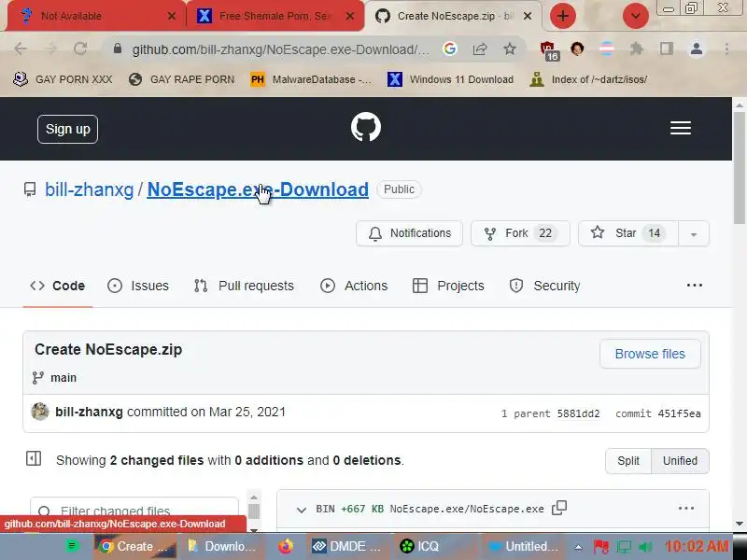Image resolution: width=747 pixels, height=560 pixels.
Task: Open the Actions tab
Action: 354,286
